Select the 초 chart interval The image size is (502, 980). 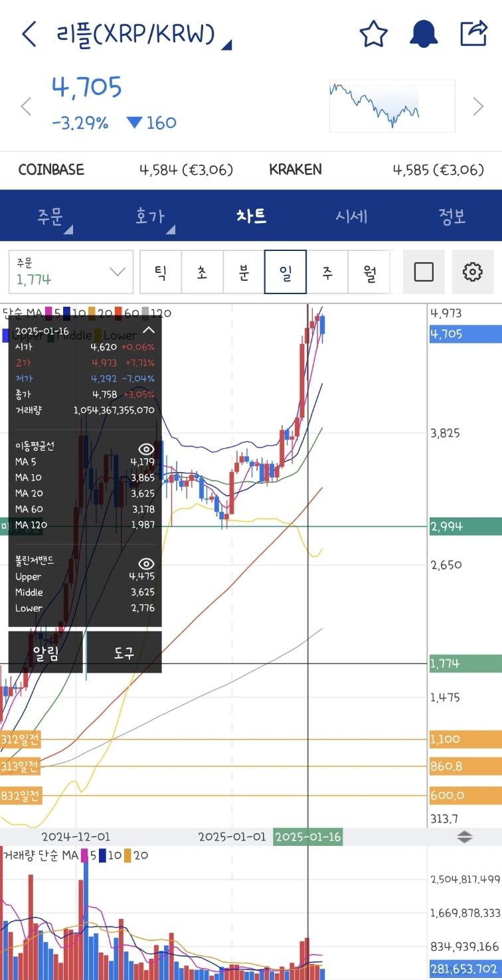[202, 272]
